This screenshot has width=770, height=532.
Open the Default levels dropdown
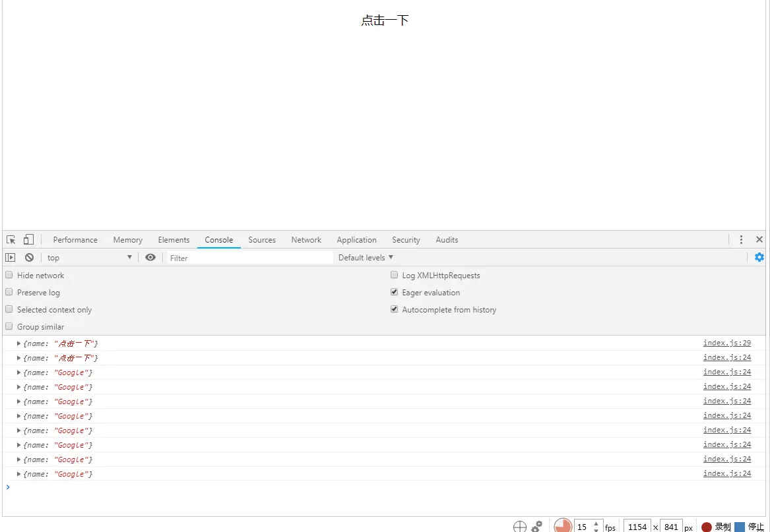pos(366,257)
